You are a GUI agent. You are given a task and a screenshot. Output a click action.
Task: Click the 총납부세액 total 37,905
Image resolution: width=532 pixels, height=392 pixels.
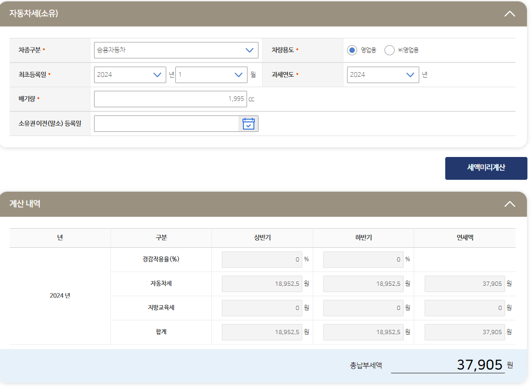click(479, 365)
